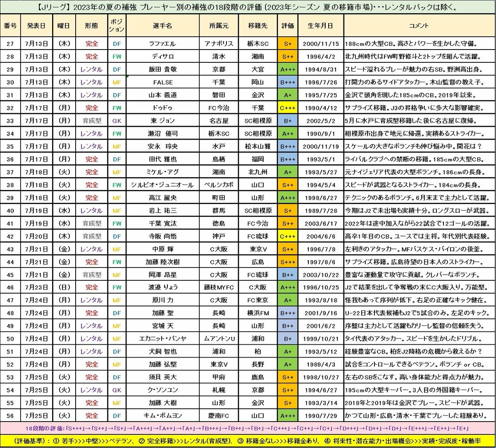This screenshot has width=496, height=448.
Task: Select the player cell 高江 麗央
Action: [x=162, y=197]
